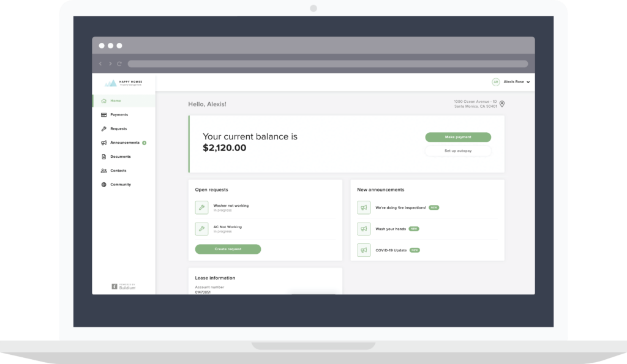Click the Payments card icon

point(104,115)
